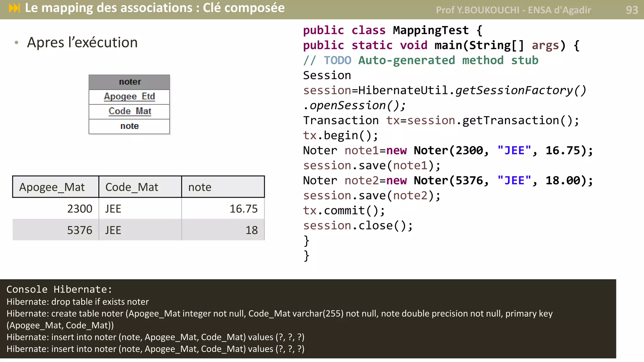Click the code line 'session.save(note2);'
Viewport: 644px width, 362px height.
pos(372,196)
